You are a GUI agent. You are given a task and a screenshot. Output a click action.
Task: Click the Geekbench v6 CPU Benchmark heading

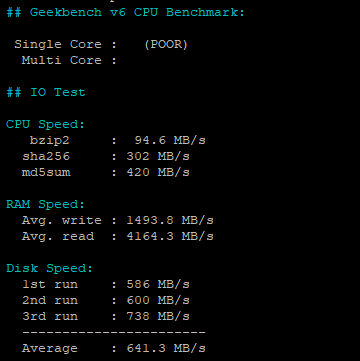[126, 13]
